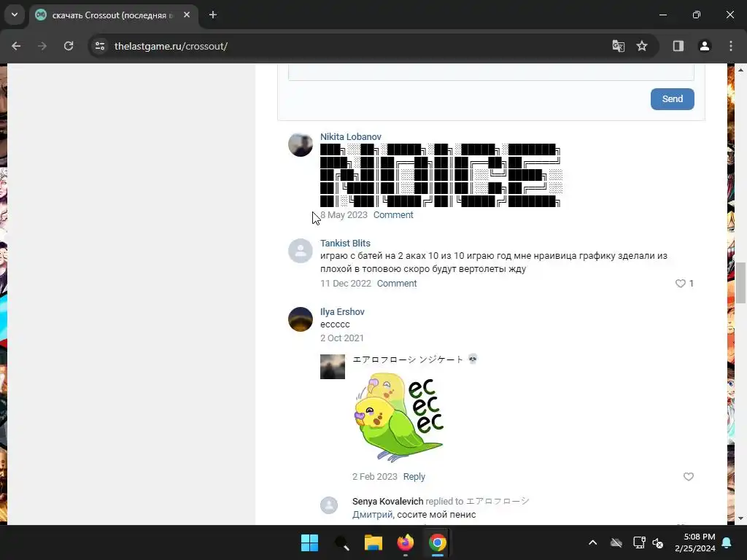Viewport: 747px width, 560px height.
Task: Click Ilya Ershov's avatar
Action: pos(301,319)
